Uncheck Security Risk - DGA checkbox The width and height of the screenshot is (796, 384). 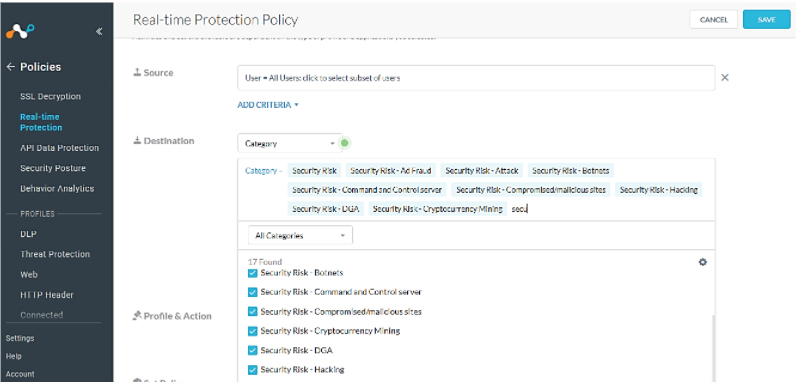coord(252,350)
